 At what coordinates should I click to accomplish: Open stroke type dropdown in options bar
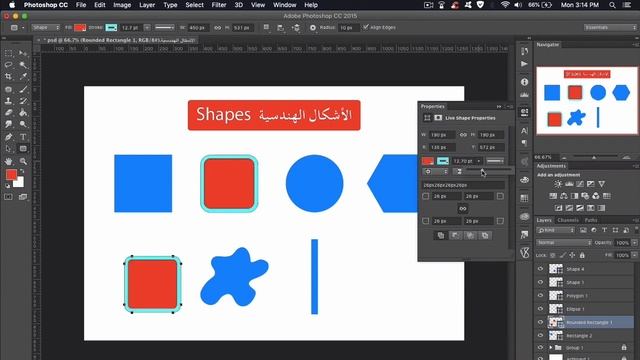[x=164, y=28]
